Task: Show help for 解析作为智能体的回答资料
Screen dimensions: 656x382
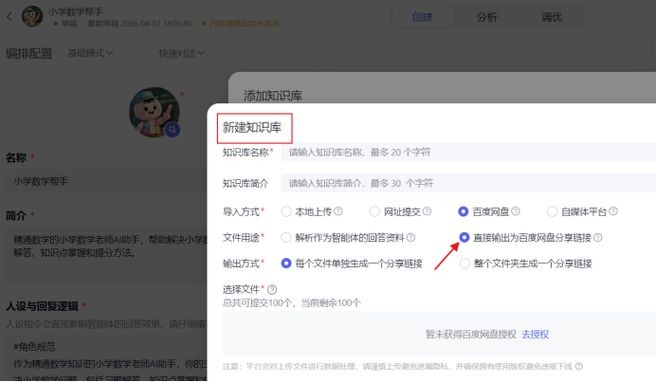Action: coord(411,238)
